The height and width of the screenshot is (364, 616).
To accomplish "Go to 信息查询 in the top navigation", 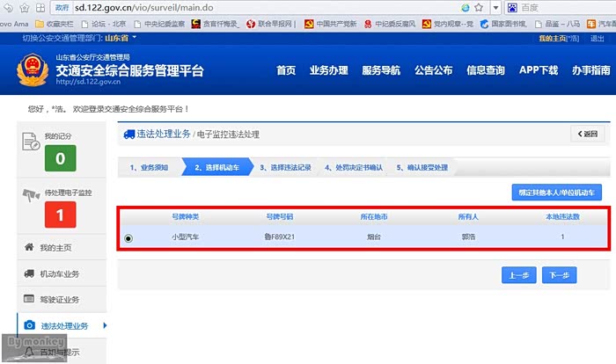I will point(486,70).
